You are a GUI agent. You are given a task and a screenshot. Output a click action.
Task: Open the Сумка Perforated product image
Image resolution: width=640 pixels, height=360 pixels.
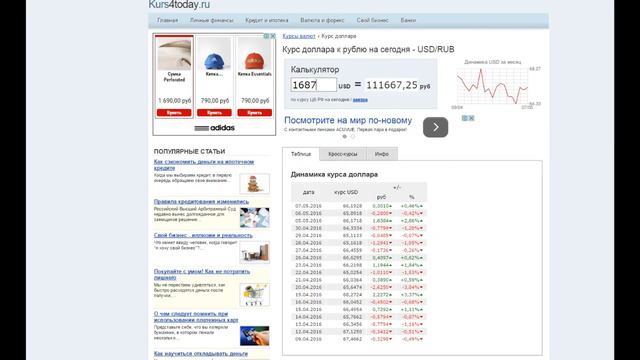(x=174, y=54)
